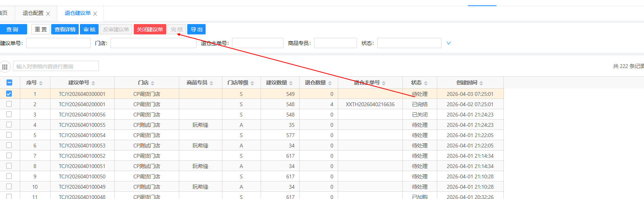Screen dimensions: 644x199
Task: Close the 退仓建议单 tab
Action: point(95,14)
